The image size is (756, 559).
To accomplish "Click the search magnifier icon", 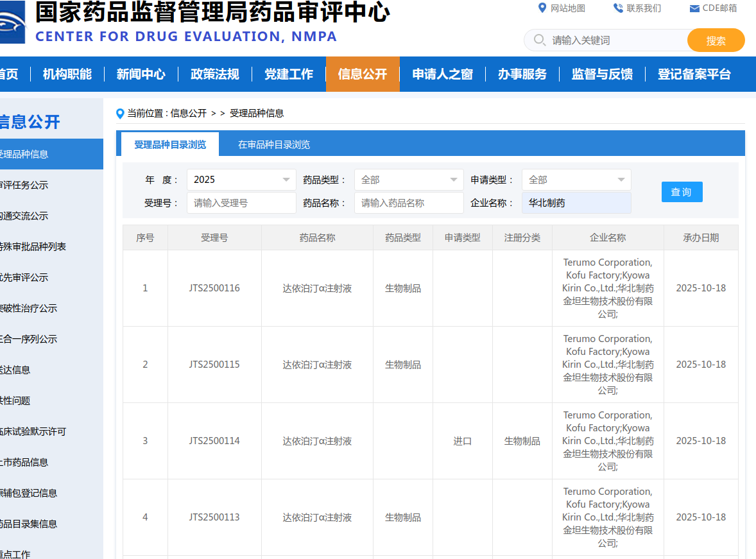I will coord(539,40).
